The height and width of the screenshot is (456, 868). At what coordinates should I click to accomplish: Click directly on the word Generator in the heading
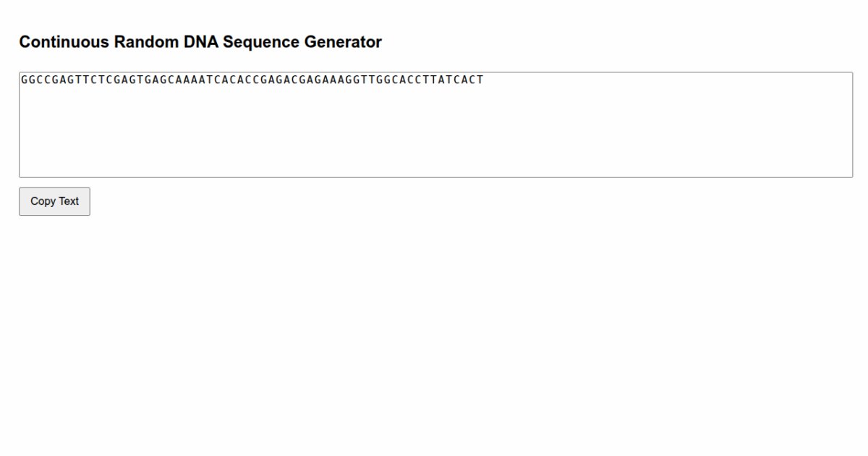coord(345,42)
